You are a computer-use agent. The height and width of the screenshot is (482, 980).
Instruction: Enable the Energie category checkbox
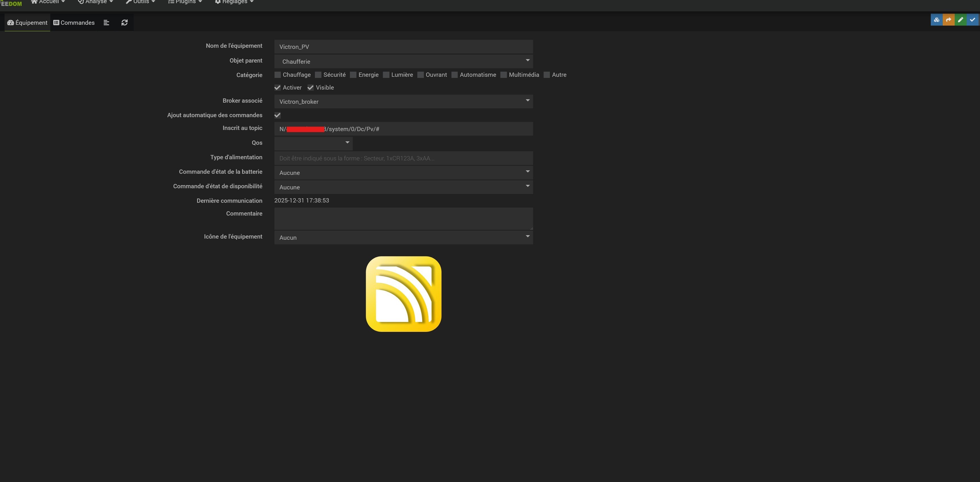353,75
